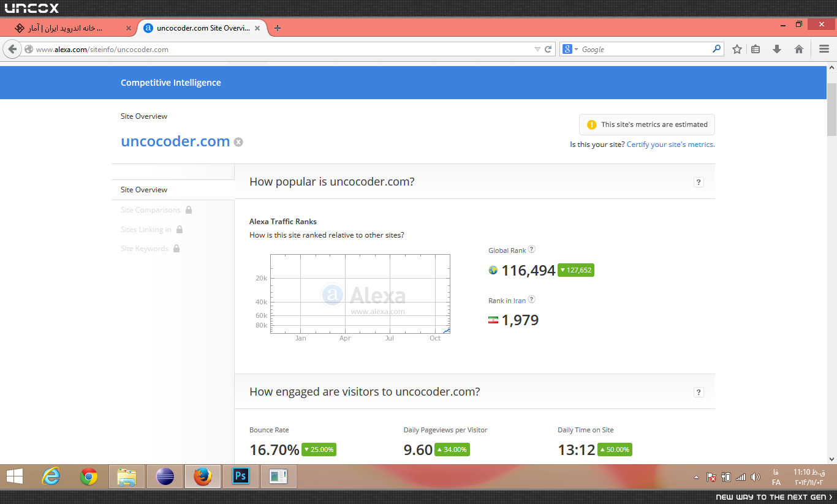Click the search magnifier icon in Google box
Image resolution: width=837 pixels, height=504 pixels.
(717, 49)
